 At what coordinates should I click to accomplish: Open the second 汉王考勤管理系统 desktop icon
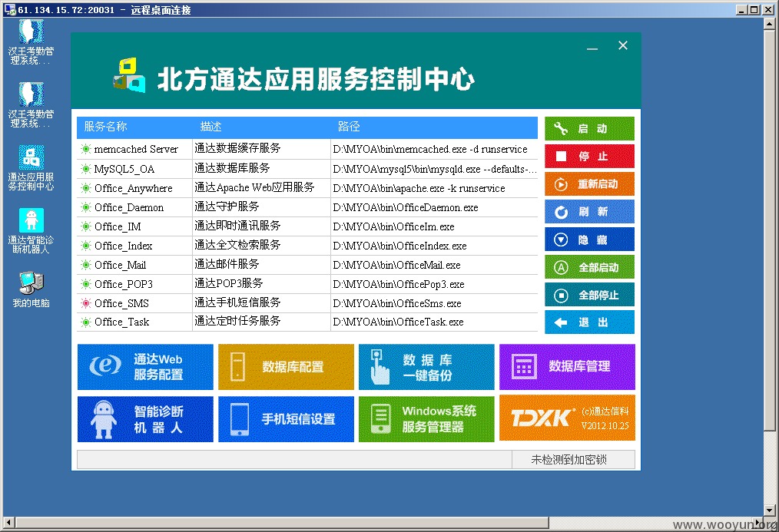coord(31,104)
